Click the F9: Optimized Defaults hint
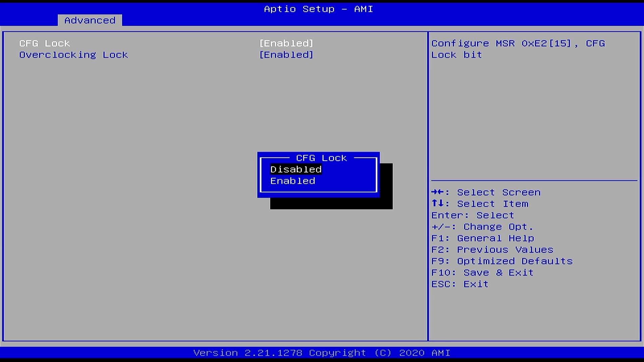Image resolution: width=644 pixels, height=362 pixels. (502, 261)
